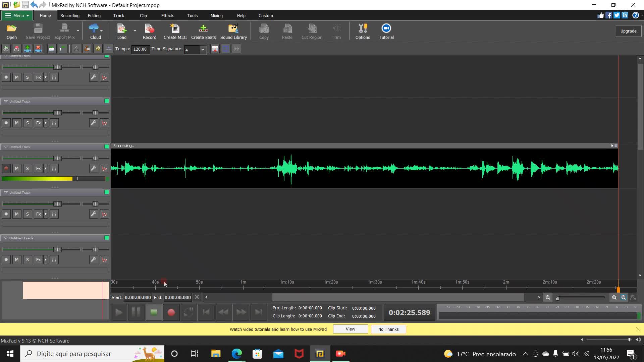Toggle FX on the bottom track
Viewport: 644px width, 362px height.
(38, 260)
